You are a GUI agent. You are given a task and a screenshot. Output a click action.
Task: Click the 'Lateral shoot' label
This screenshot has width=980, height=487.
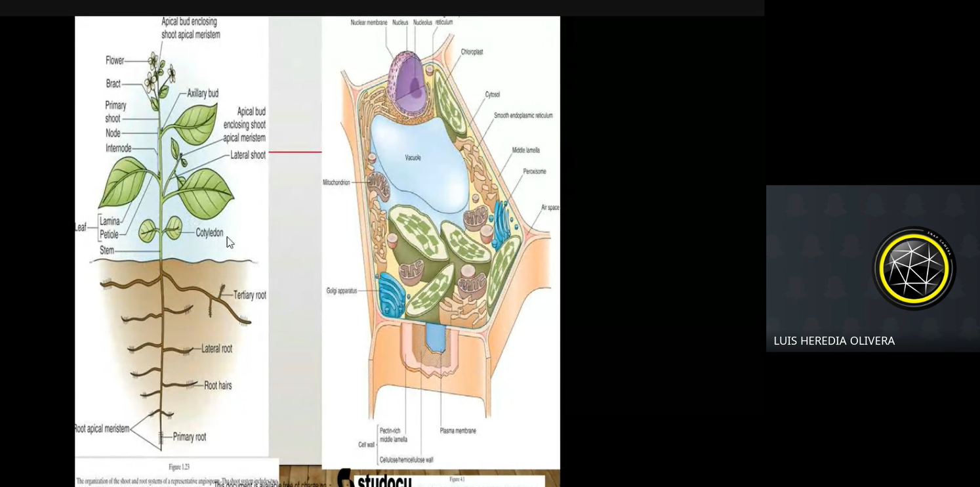pyautogui.click(x=248, y=155)
